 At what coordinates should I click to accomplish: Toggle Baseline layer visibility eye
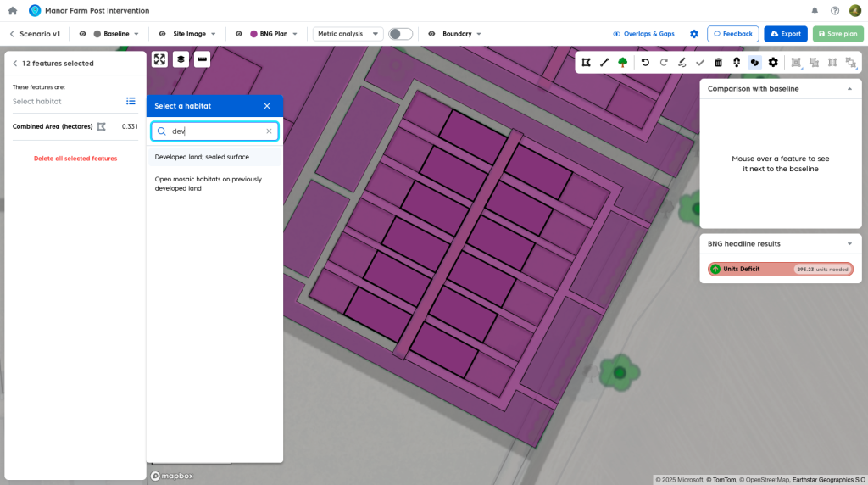[x=83, y=34]
